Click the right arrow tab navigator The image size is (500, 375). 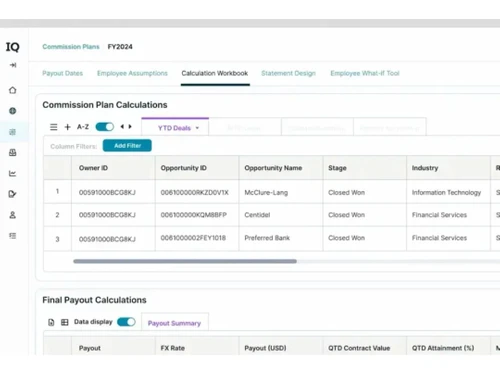[x=130, y=127]
